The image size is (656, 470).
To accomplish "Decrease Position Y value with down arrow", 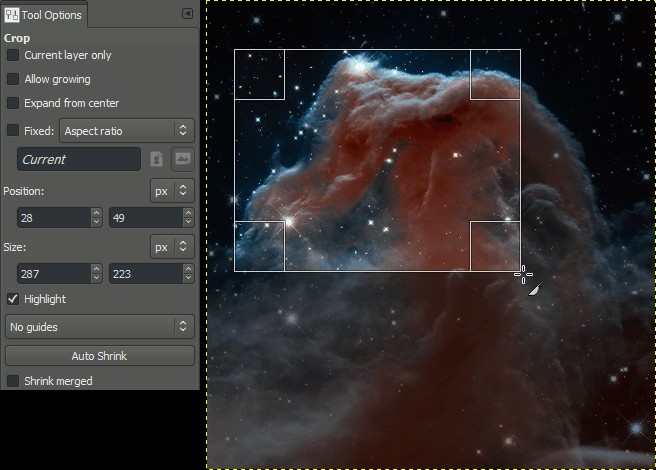I will (189, 223).
